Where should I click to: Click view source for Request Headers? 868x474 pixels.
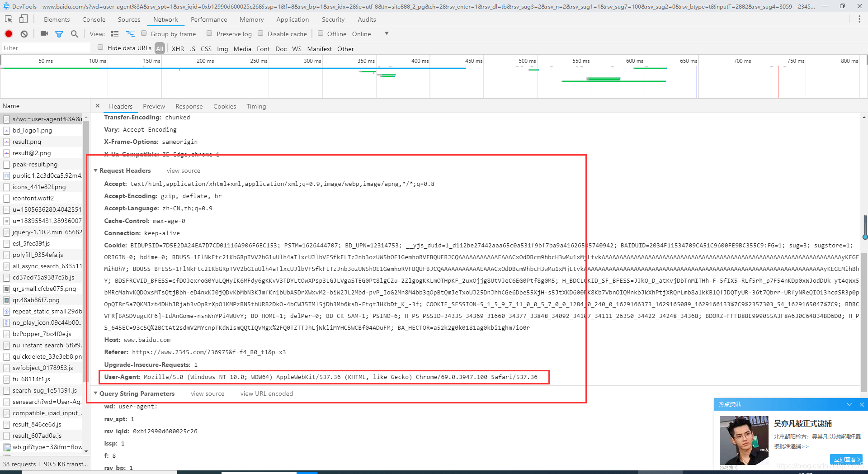tap(184, 171)
